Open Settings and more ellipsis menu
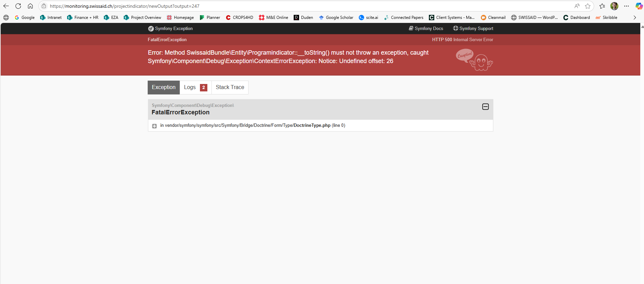This screenshot has width=644, height=284. [626, 6]
